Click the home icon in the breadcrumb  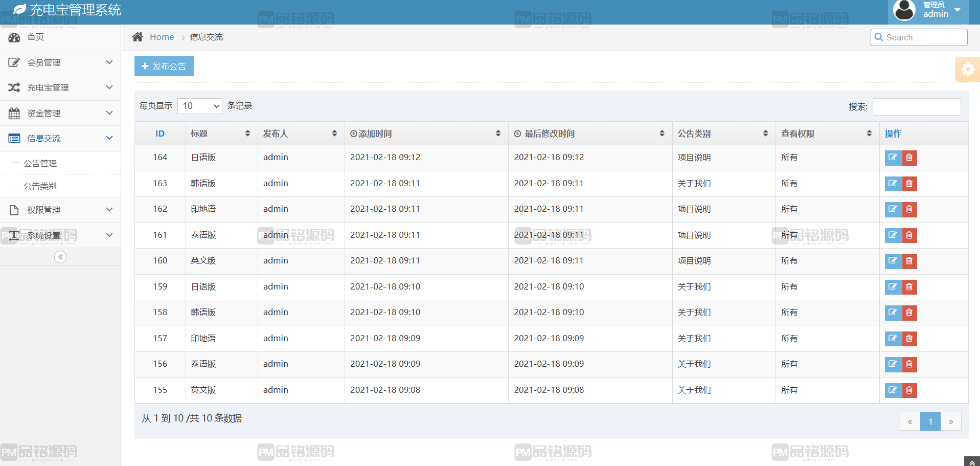(x=138, y=37)
